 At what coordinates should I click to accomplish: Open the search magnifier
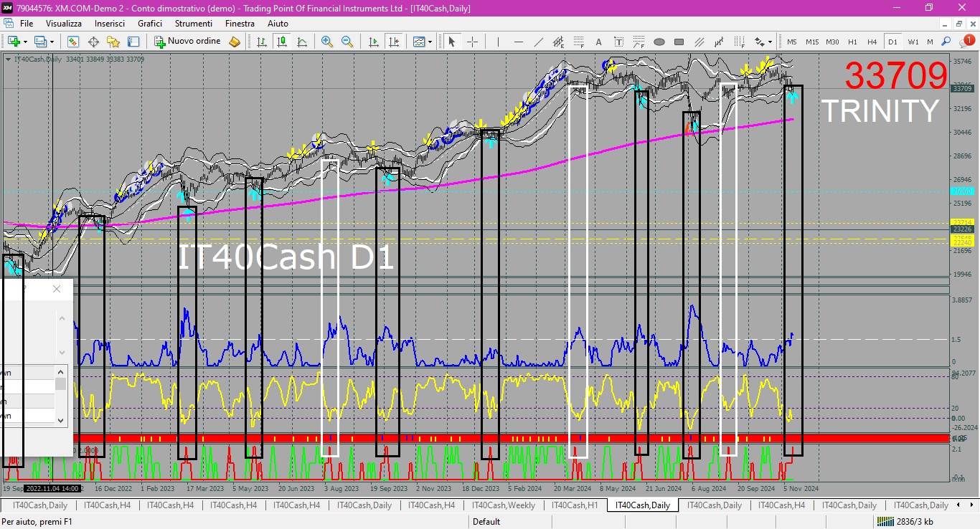pos(946,42)
